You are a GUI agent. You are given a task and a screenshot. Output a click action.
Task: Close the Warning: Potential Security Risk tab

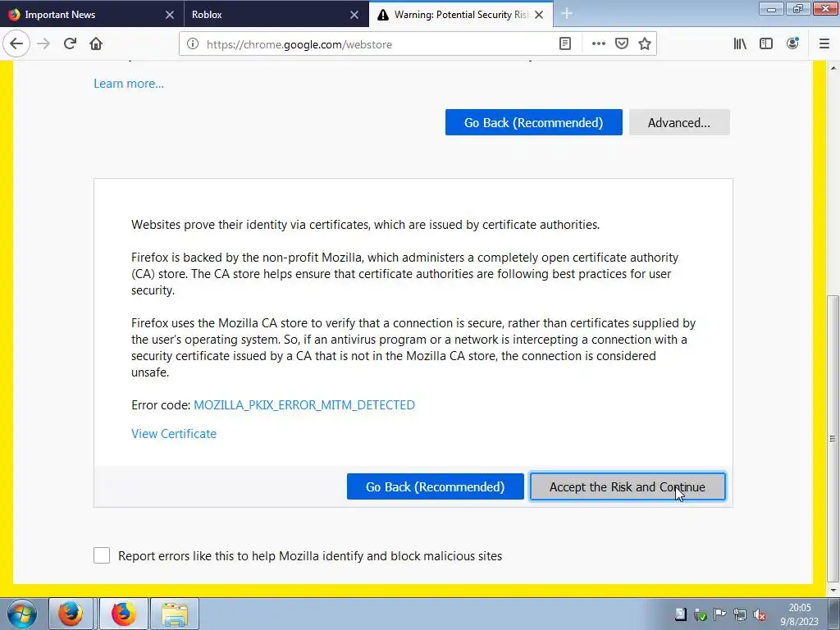[x=539, y=15]
